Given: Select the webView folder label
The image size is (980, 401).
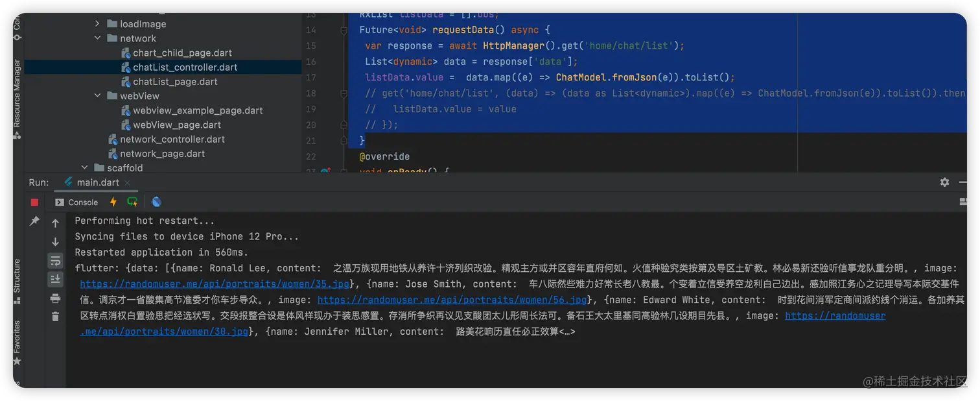Looking at the screenshot, I should pos(139,96).
